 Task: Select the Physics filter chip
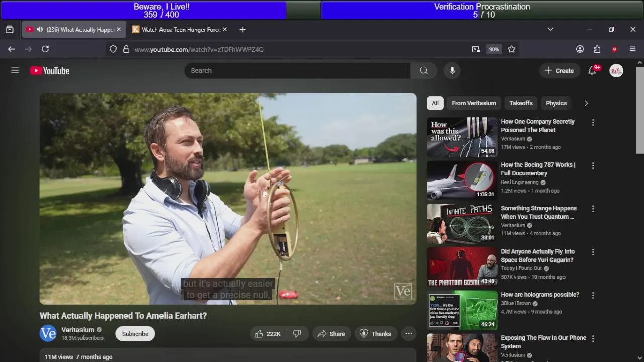coord(556,103)
